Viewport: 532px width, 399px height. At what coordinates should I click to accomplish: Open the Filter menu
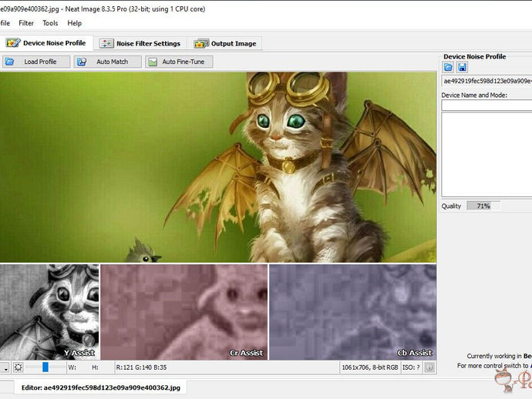[x=26, y=23]
